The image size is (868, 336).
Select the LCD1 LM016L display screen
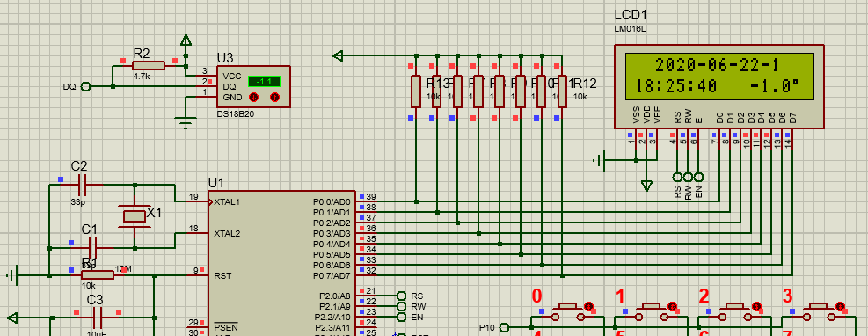point(719,77)
